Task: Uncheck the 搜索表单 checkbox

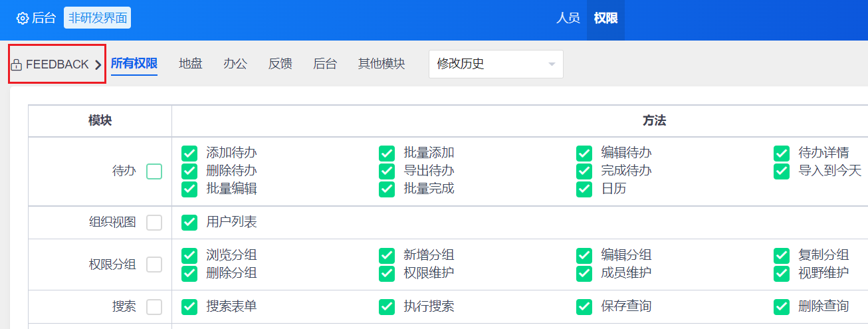Action: 189,306
